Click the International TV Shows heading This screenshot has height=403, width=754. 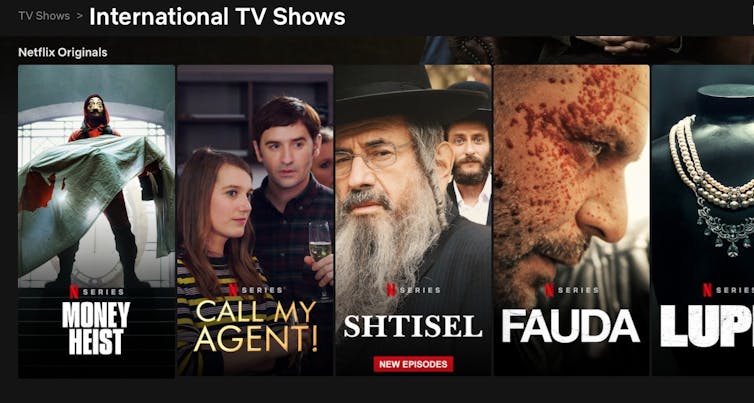217,17
